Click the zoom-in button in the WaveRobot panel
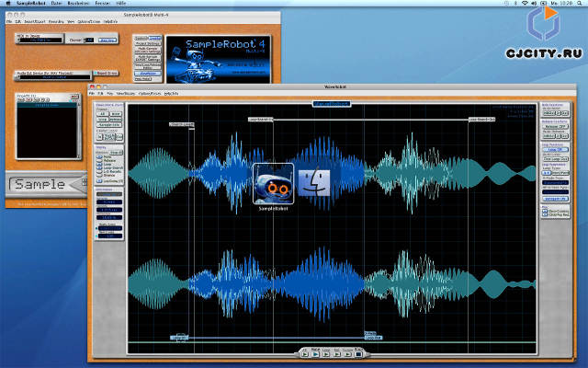The height and width of the screenshot is (368, 588). pos(99,137)
